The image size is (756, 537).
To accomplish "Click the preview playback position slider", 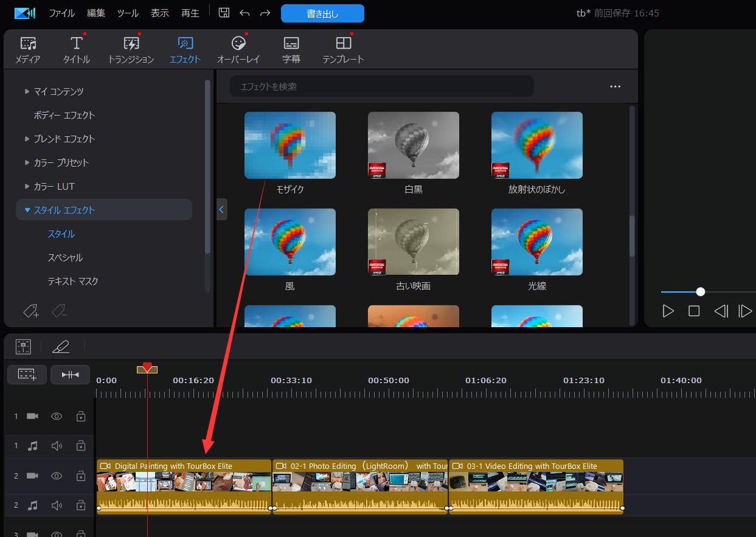I will coord(701,292).
